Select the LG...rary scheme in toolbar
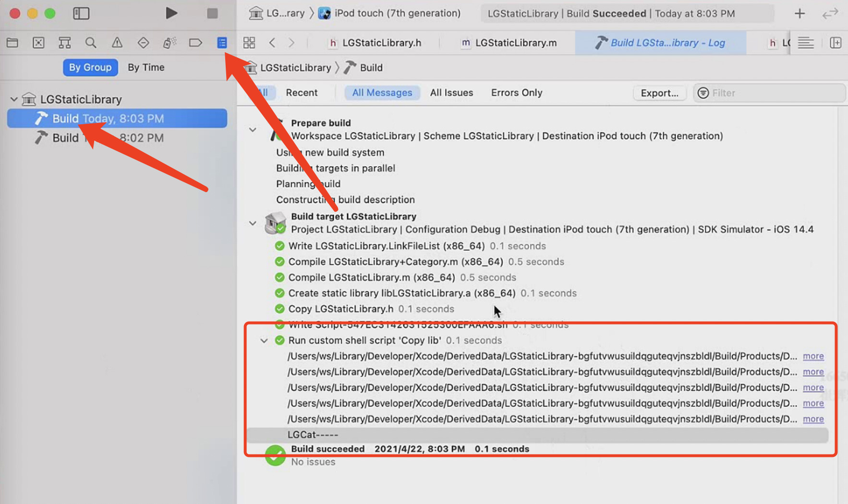Image resolution: width=848 pixels, height=504 pixels. (x=277, y=13)
